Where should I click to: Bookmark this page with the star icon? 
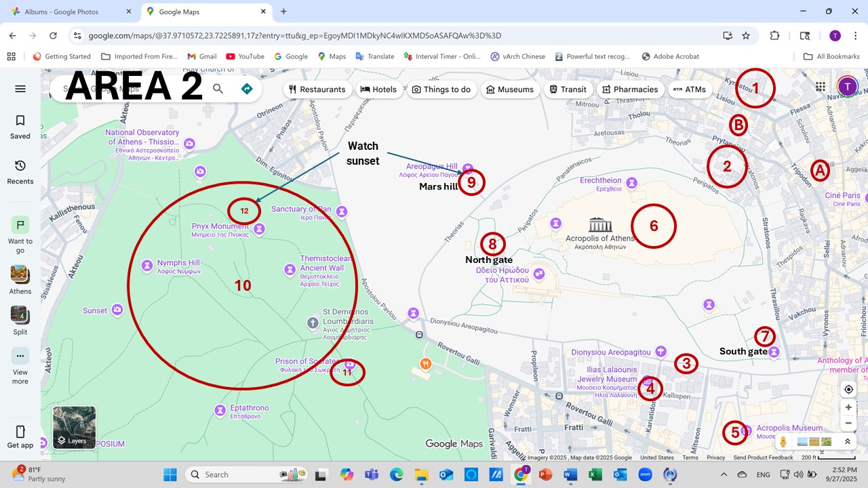point(746,36)
